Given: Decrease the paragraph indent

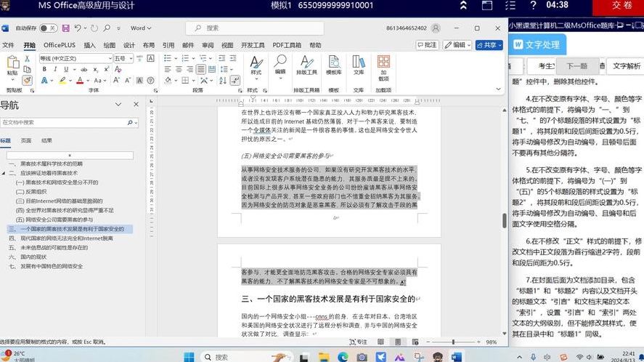Looking at the screenshot, I should [x=222, y=58].
